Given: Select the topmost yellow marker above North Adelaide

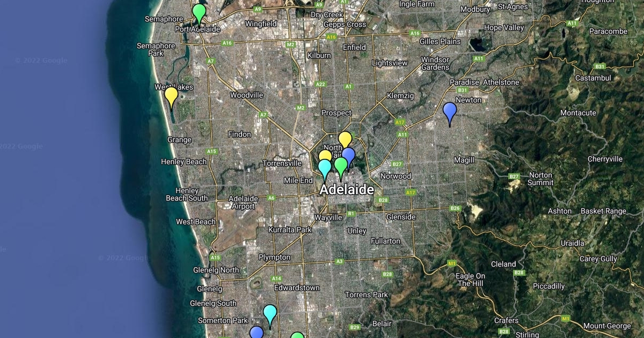Looking at the screenshot, I should [345, 139].
